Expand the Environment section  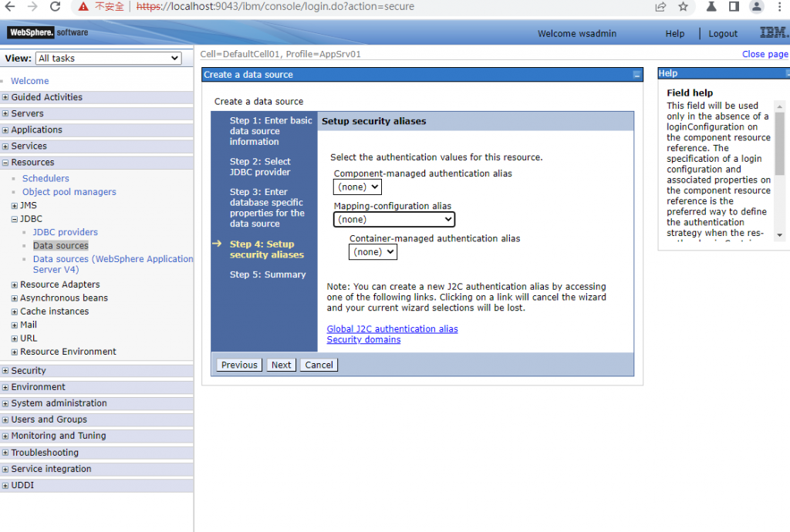[x=5, y=387]
